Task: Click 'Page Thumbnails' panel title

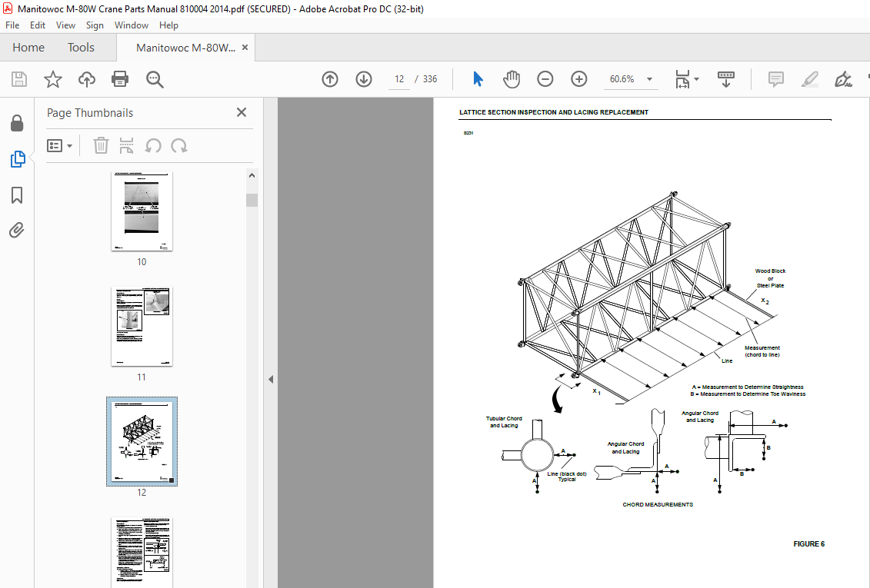Action: 90,112
